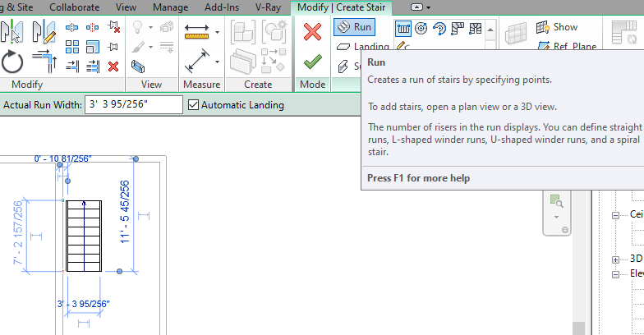Viewport: 644px width, 335px height.
Task: Finish edit mode with the green checkmark
Action: [x=312, y=62]
